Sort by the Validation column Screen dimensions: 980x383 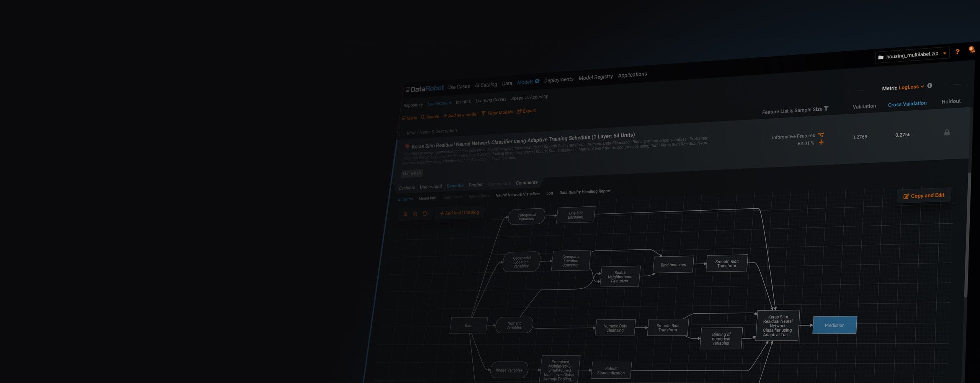[864, 106]
